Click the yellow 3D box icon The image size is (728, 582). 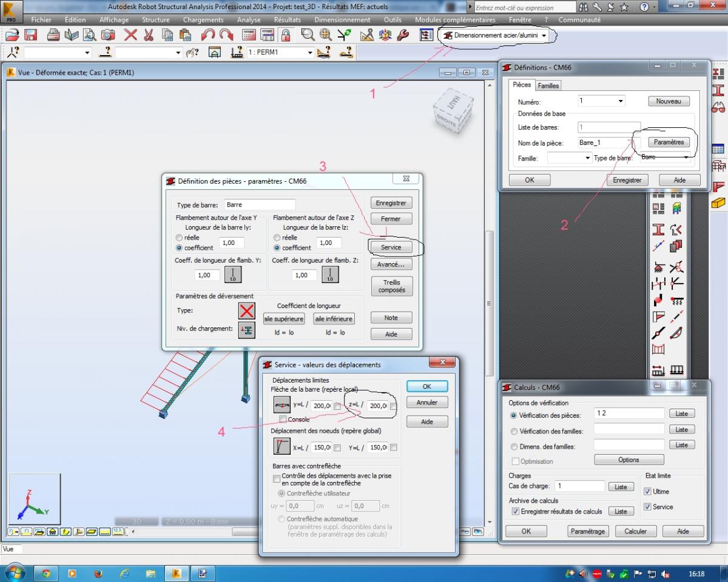pos(718,203)
